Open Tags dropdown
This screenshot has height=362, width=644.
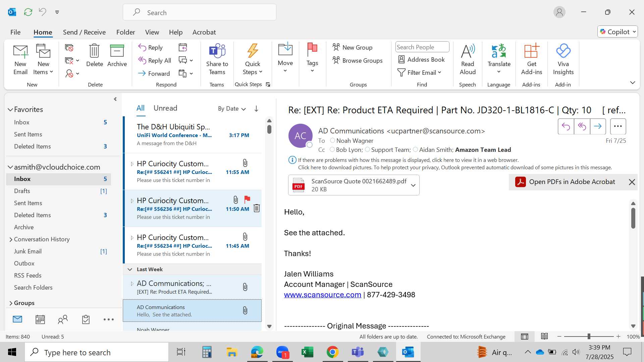click(x=312, y=58)
